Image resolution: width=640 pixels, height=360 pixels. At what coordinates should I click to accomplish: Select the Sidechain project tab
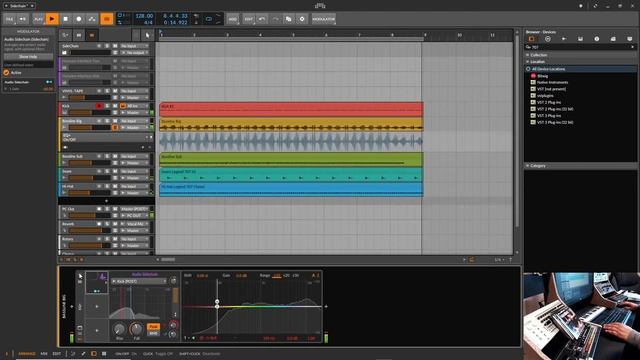(19, 6)
